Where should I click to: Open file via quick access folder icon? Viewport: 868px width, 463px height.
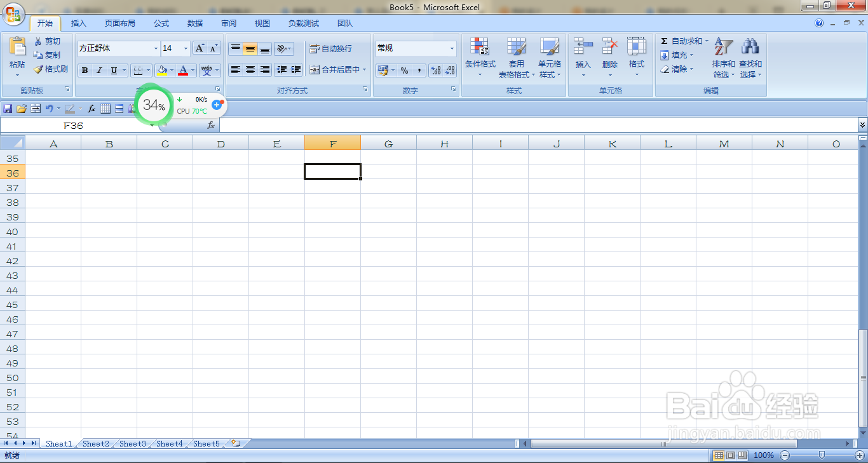point(22,109)
